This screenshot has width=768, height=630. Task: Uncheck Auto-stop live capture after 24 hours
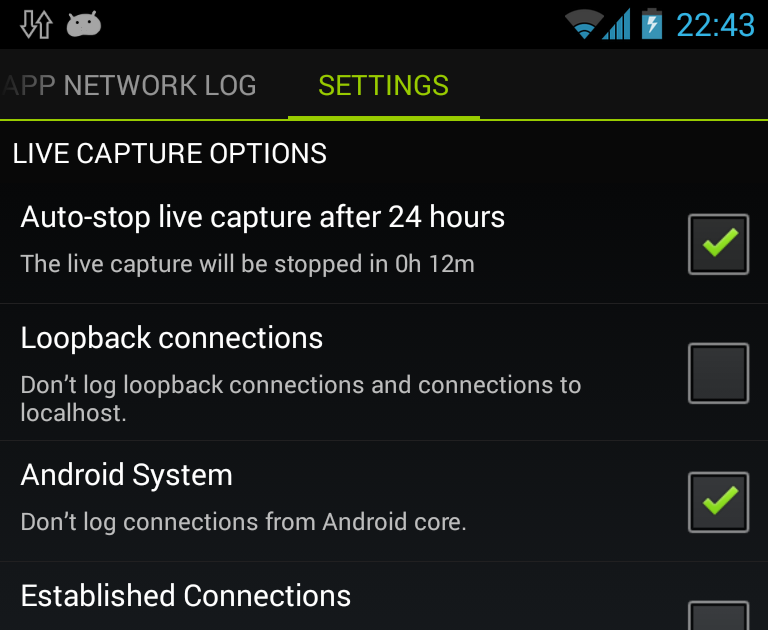(x=719, y=244)
